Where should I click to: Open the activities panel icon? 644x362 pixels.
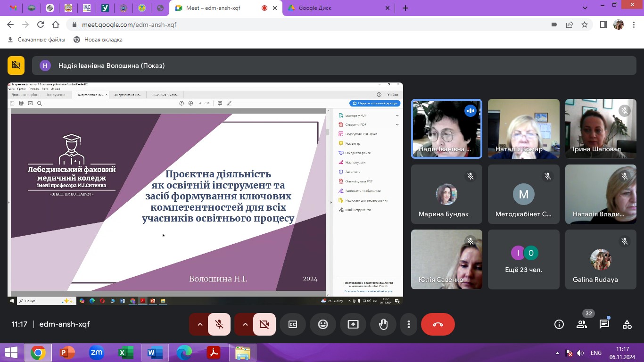click(x=627, y=324)
